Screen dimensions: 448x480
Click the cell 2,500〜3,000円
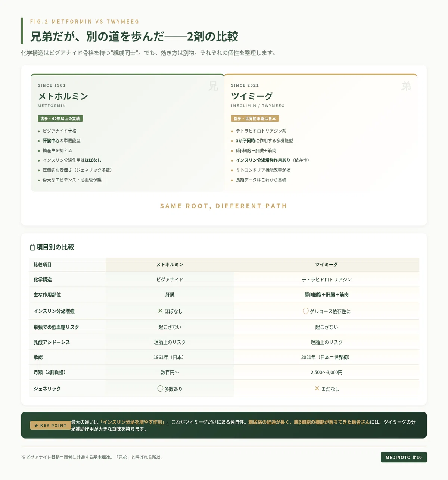(x=327, y=373)
